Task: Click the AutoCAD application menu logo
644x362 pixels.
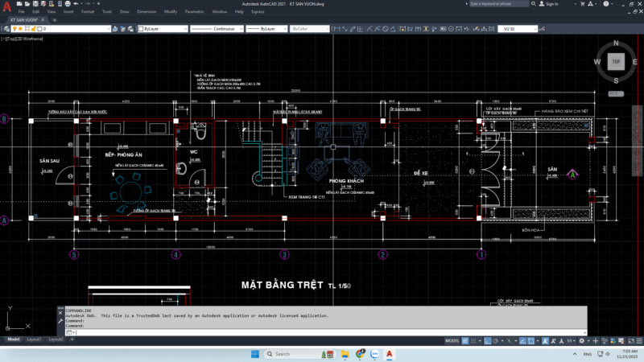Action: tap(6, 5)
